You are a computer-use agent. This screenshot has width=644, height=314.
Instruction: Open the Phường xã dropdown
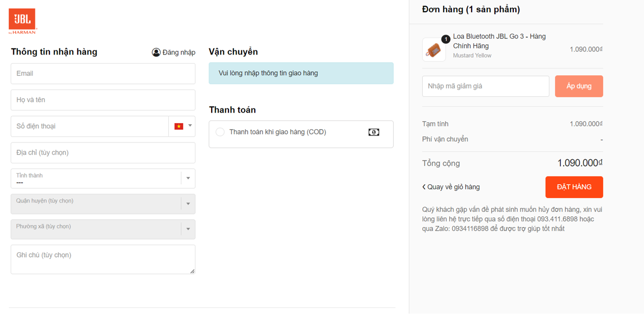(188, 229)
